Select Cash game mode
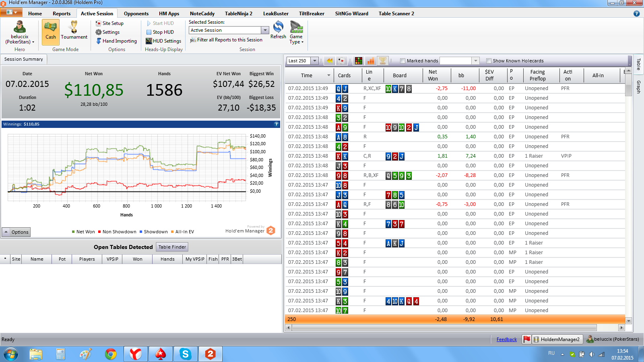Image resolution: width=644 pixels, height=362 pixels. point(51,32)
